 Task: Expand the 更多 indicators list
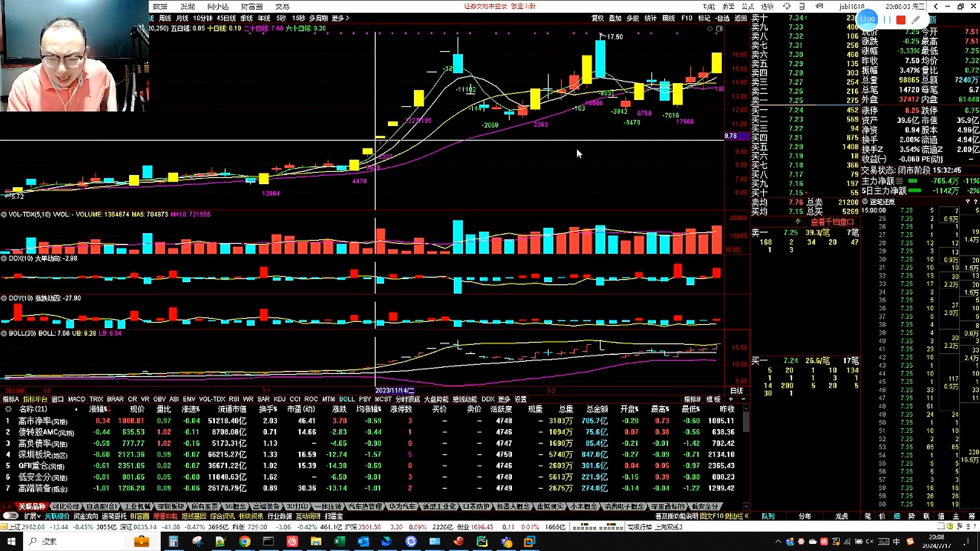[504, 399]
